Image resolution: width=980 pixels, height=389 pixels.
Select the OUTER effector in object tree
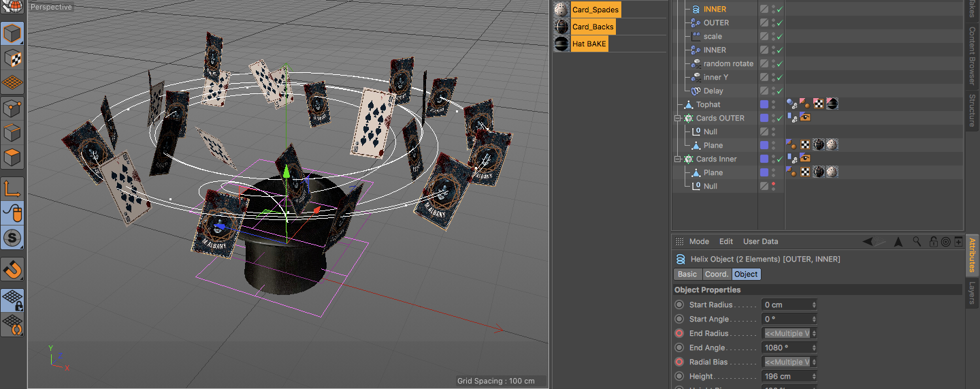tap(716, 22)
